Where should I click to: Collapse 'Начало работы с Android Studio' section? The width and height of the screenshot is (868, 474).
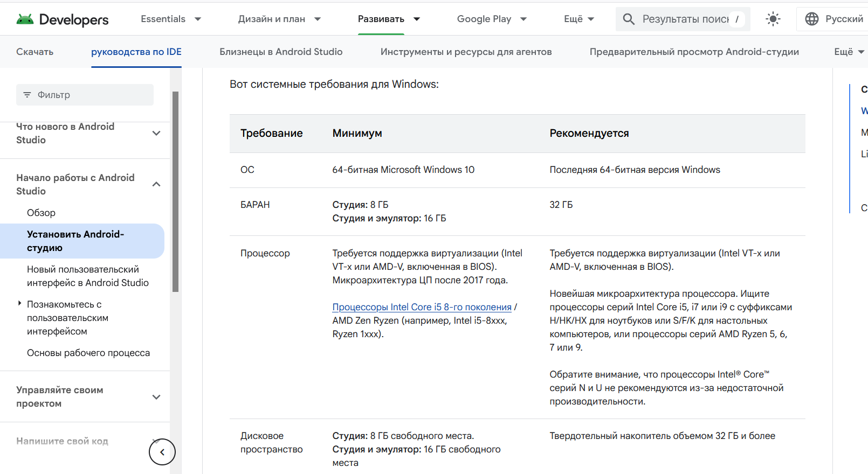[156, 184]
